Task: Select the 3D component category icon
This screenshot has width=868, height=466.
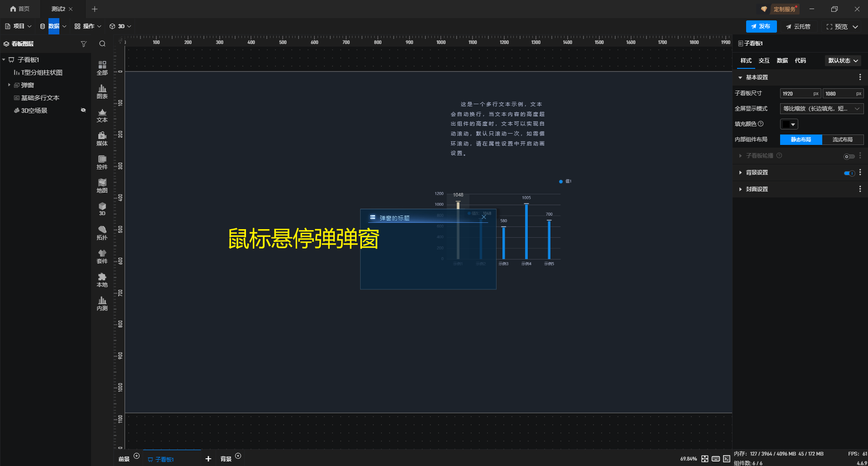Action: (x=101, y=209)
